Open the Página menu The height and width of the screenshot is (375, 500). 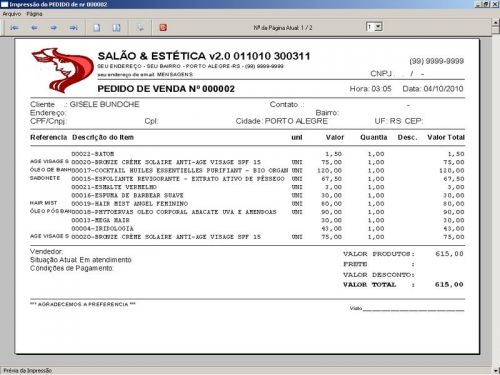point(34,14)
